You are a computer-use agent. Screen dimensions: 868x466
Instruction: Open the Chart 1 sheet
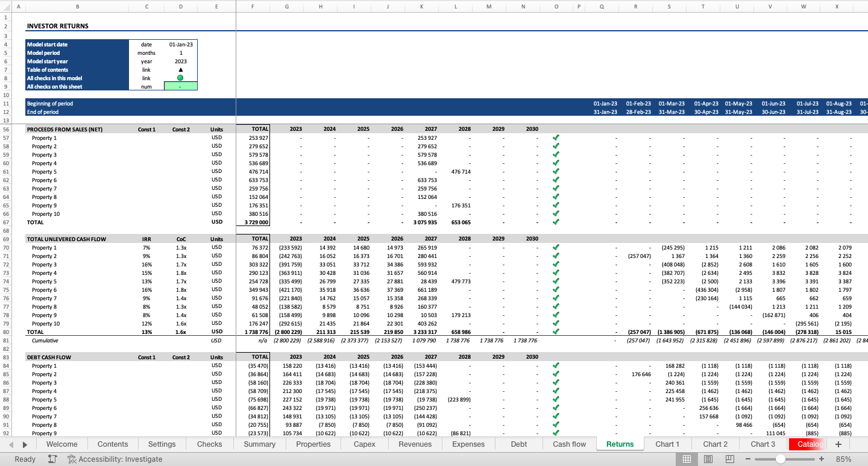667,444
